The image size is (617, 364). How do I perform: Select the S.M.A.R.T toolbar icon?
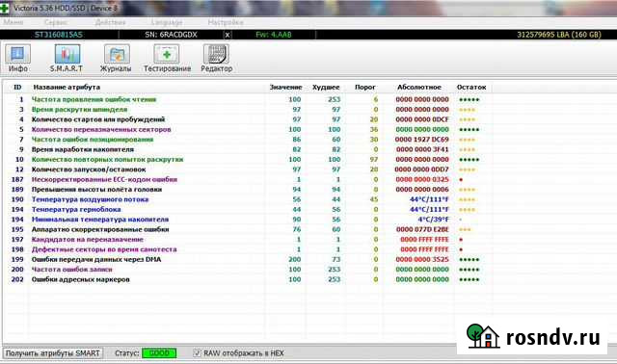pos(67,58)
